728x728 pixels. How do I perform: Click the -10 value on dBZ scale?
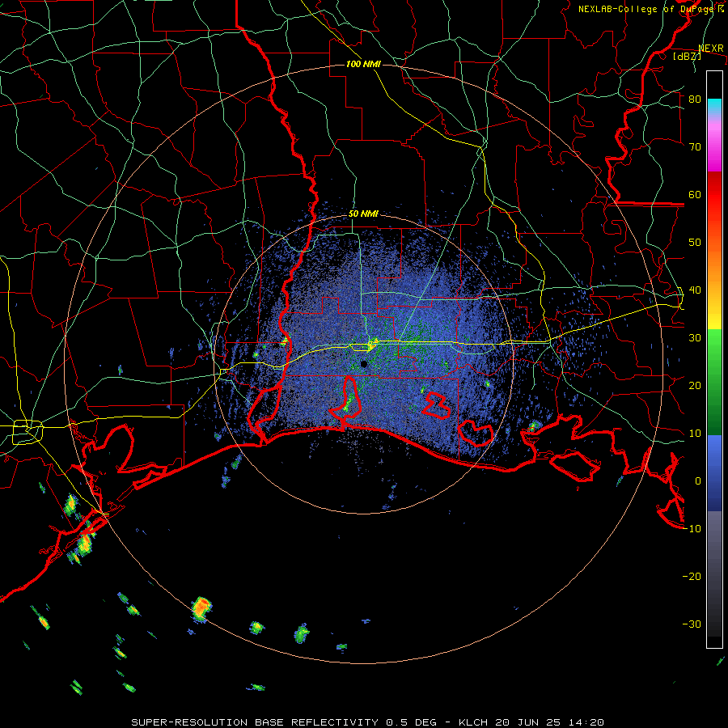tap(692, 529)
